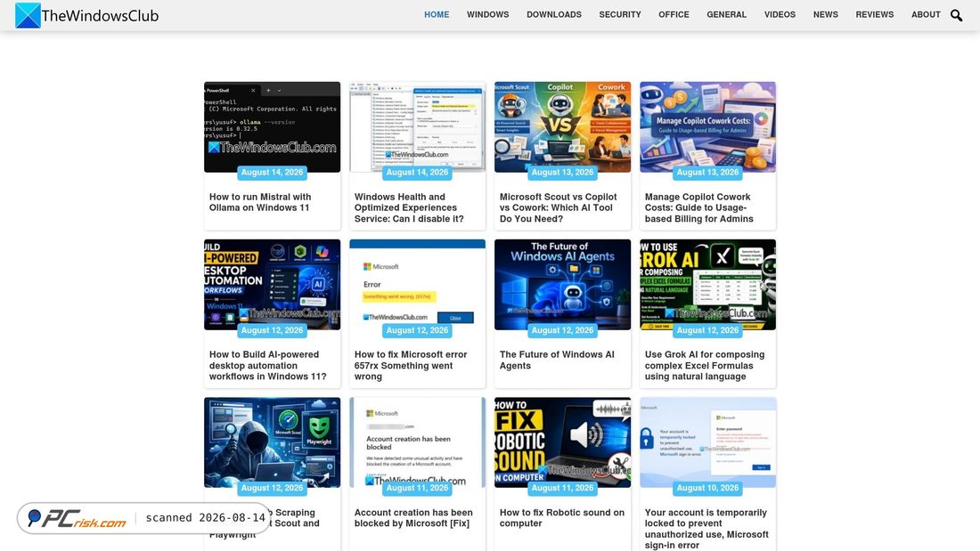980x551 pixels.
Task: Open Use Grok AI for Excel Formulas title
Action: [x=705, y=366]
